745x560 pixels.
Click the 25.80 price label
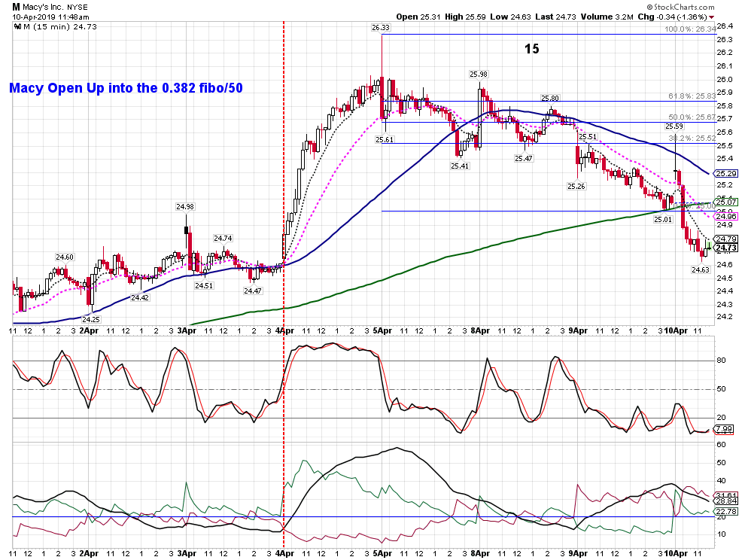[x=550, y=99]
